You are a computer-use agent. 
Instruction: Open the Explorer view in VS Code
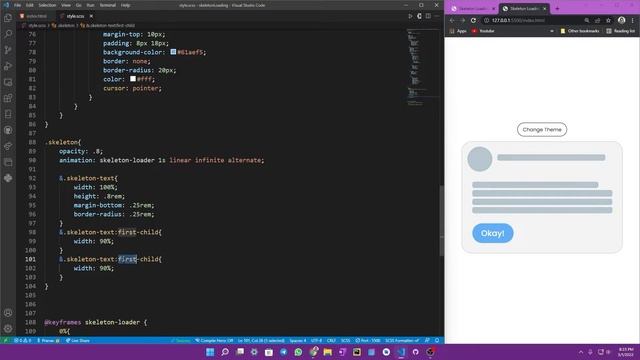coord(8,18)
